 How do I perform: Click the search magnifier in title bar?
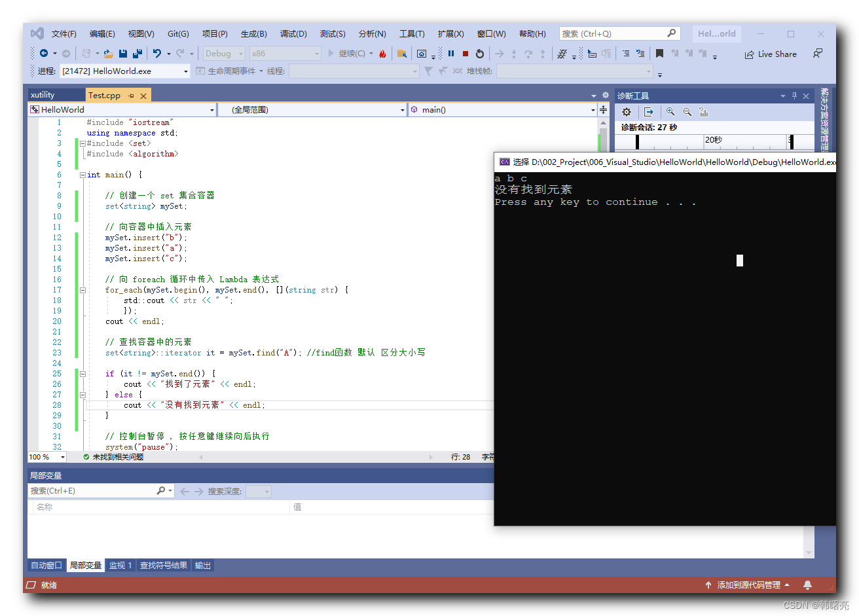coord(671,33)
